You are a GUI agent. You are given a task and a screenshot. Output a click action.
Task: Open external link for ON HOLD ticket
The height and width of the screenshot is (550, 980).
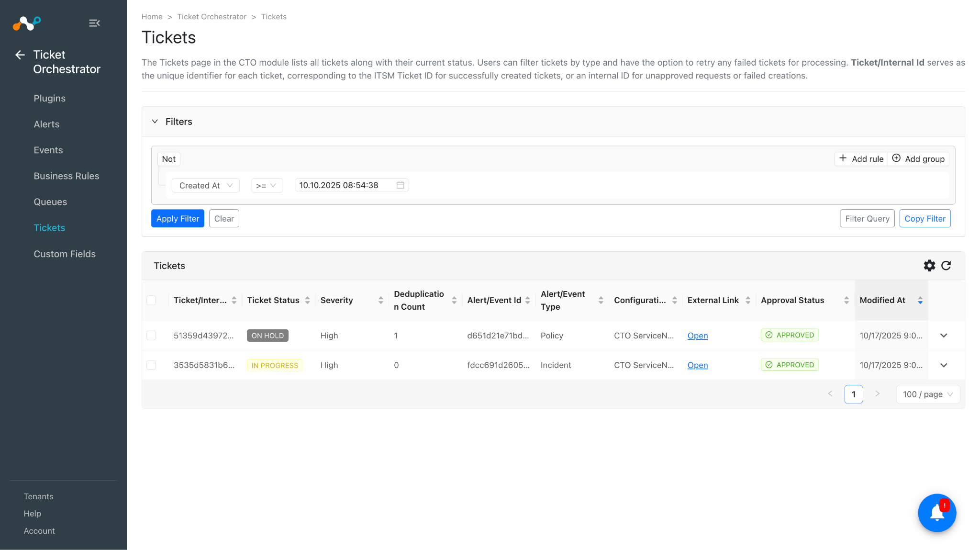click(x=698, y=336)
